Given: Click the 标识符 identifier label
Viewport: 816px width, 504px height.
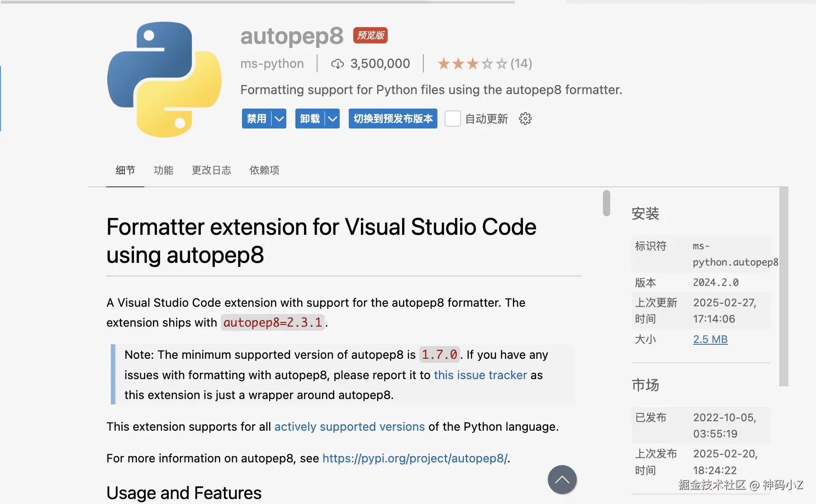Looking at the screenshot, I should [651, 246].
